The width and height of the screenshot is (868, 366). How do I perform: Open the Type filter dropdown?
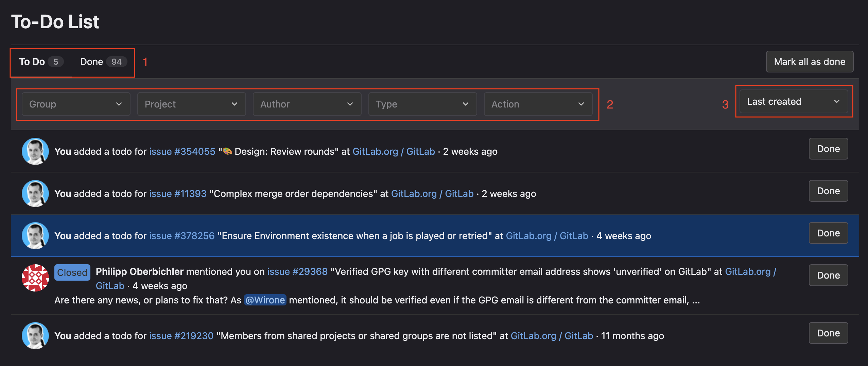(x=423, y=104)
